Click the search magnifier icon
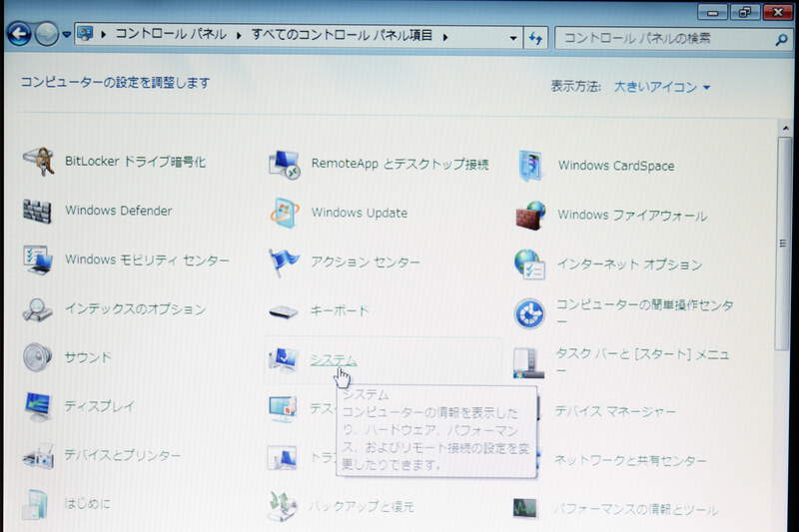Image resolution: width=799 pixels, height=532 pixels. click(x=781, y=39)
